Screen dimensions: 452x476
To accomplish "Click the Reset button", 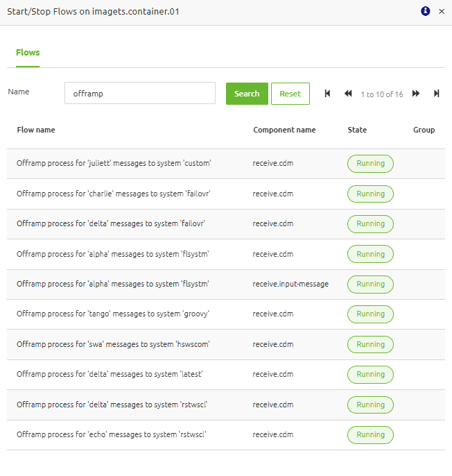I will coord(290,94).
